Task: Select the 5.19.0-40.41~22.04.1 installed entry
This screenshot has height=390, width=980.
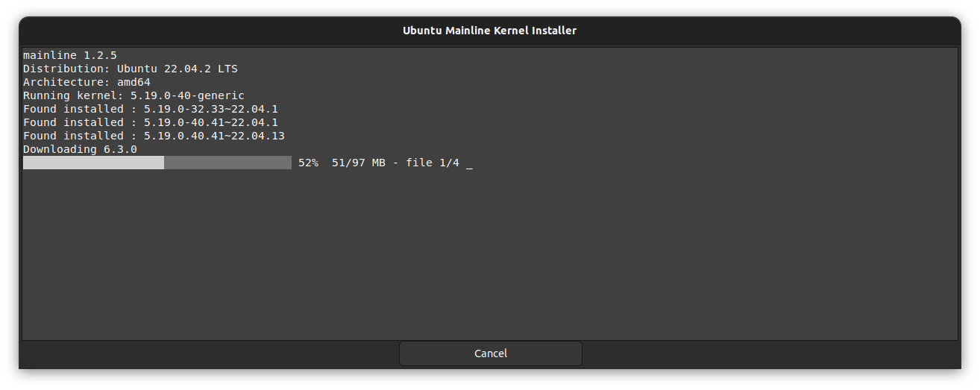Action: (x=210, y=122)
